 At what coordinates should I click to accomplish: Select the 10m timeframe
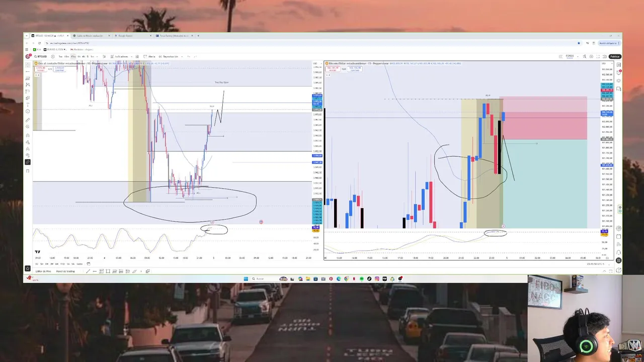pyautogui.click(x=66, y=56)
